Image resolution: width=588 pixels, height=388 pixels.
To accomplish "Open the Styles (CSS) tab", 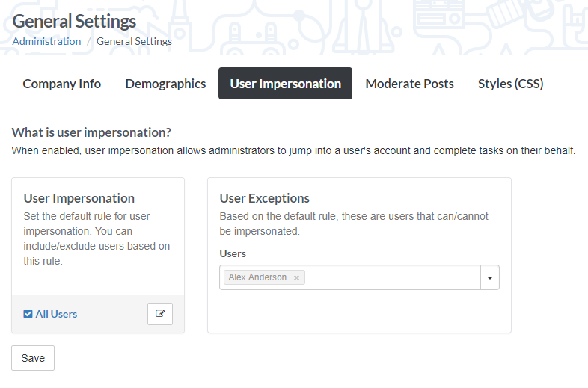I will pyautogui.click(x=510, y=84).
